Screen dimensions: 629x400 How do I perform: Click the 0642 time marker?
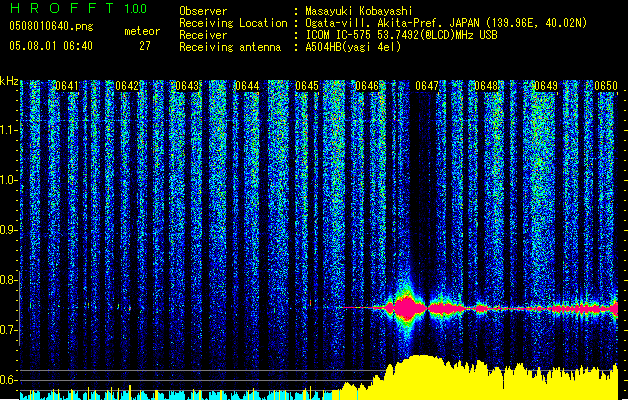(127, 86)
